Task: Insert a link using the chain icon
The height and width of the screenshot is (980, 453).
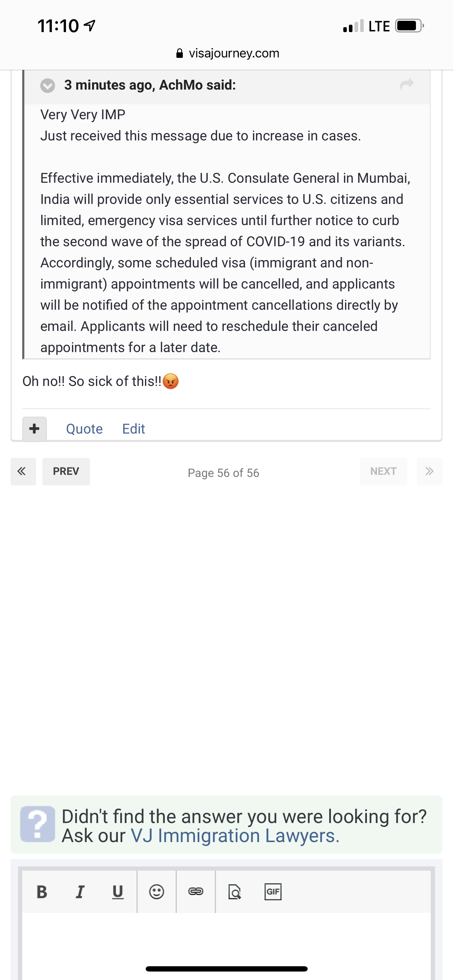Action: (195, 892)
